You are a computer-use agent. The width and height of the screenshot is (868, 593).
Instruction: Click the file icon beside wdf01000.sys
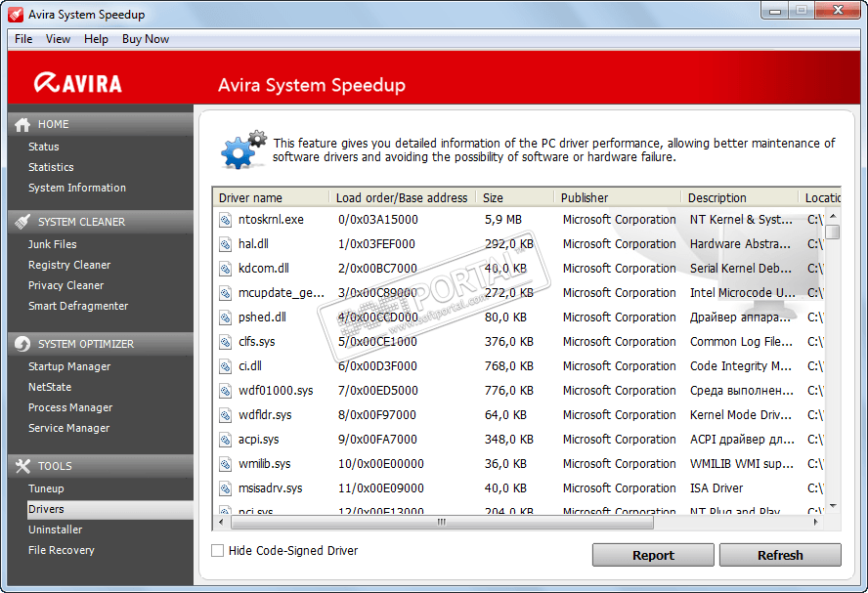point(225,391)
